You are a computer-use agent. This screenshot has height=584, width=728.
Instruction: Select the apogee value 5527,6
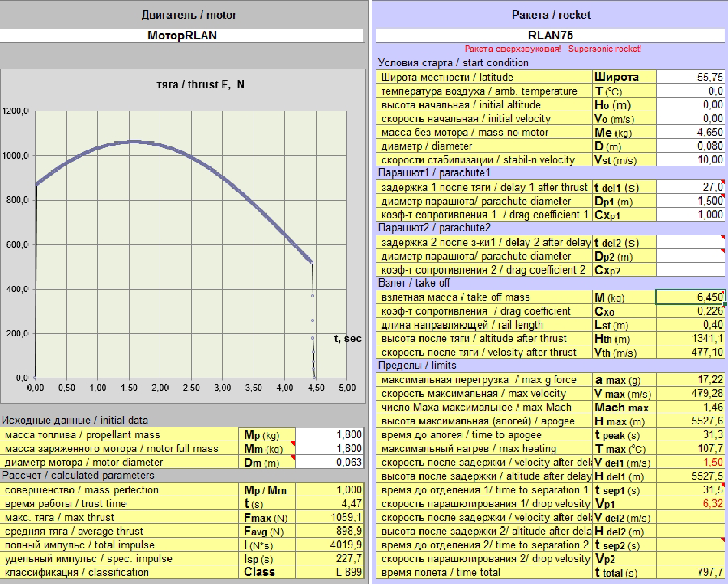point(691,421)
